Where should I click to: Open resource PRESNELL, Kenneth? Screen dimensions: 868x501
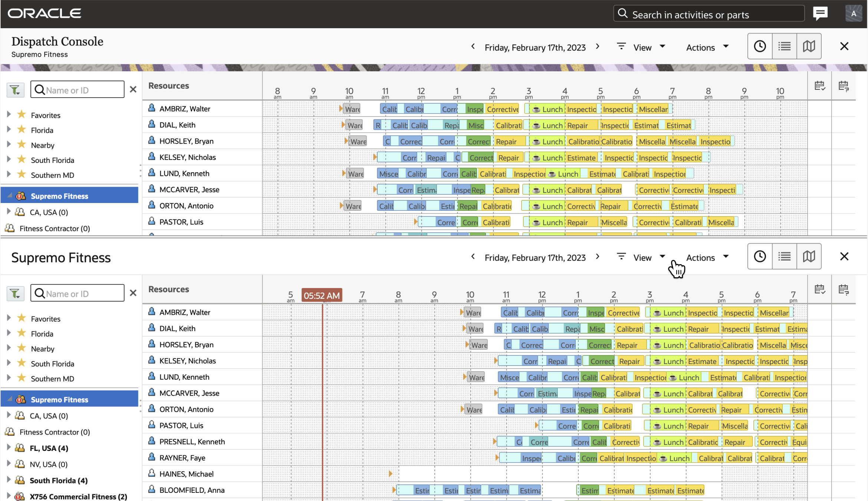pos(192,442)
